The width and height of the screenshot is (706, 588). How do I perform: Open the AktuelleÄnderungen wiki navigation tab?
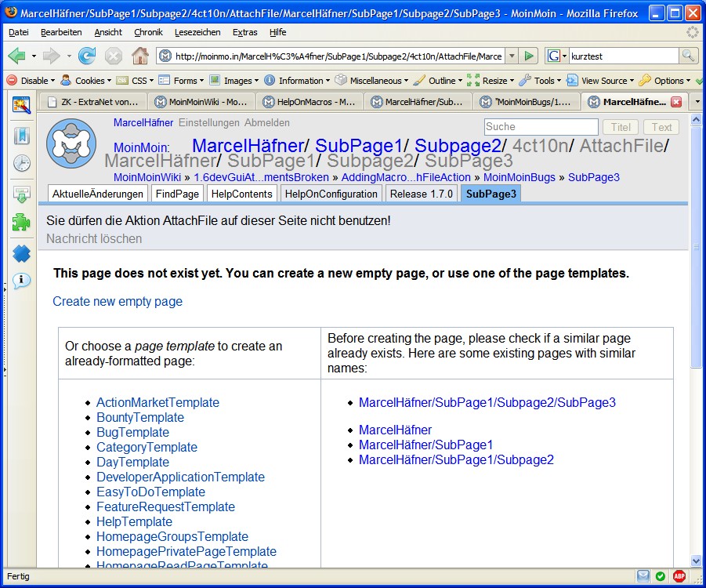[x=98, y=194]
